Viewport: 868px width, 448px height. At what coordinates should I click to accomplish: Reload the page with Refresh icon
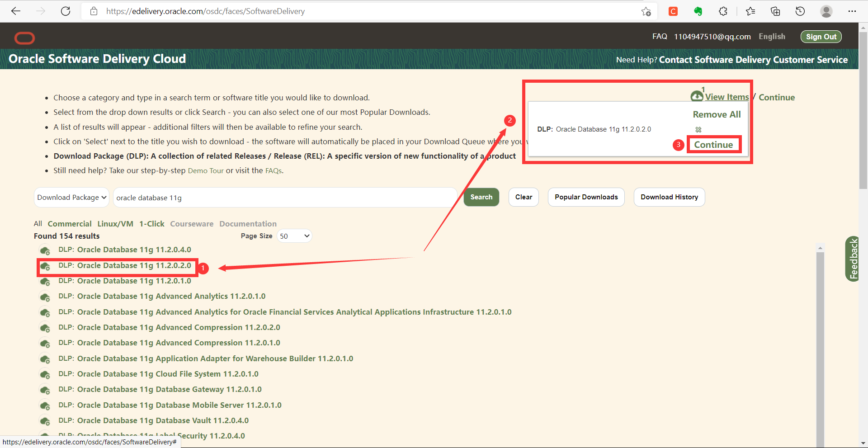[x=66, y=11]
